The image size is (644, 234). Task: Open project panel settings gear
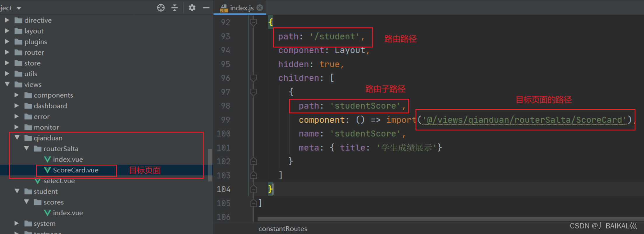click(192, 8)
